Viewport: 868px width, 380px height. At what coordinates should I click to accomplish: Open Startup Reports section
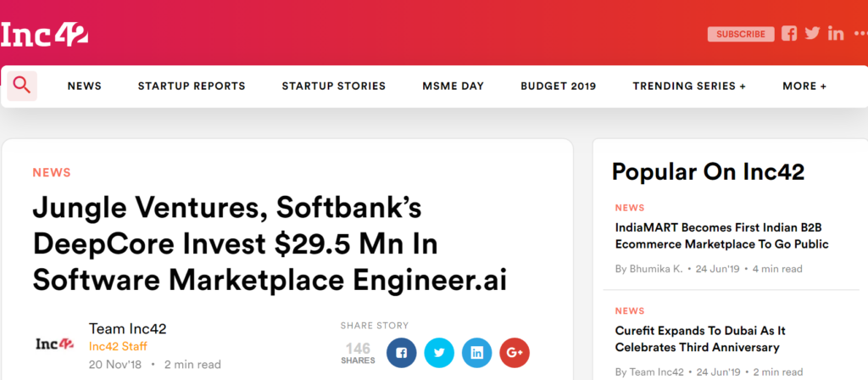coord(192,86)
